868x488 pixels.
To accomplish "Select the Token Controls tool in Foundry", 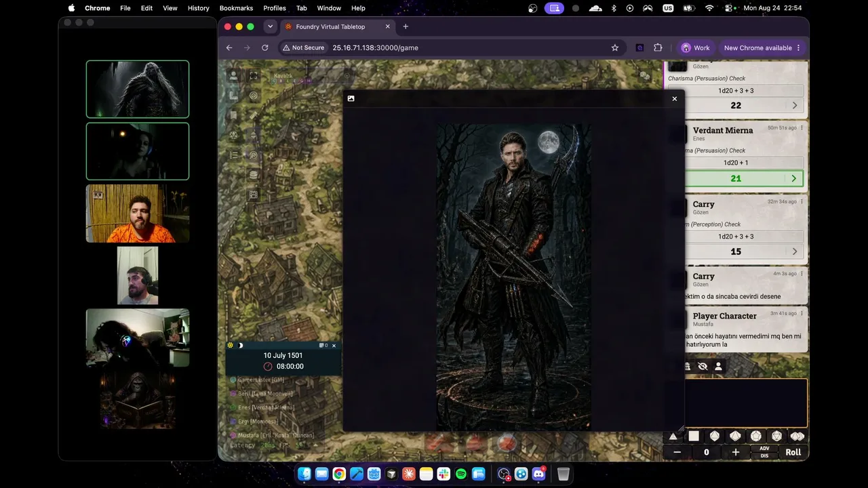I will point(233,76).
